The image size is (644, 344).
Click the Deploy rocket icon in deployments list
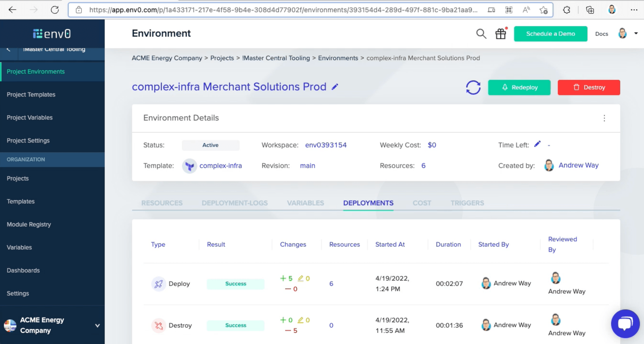click(159, 284)
